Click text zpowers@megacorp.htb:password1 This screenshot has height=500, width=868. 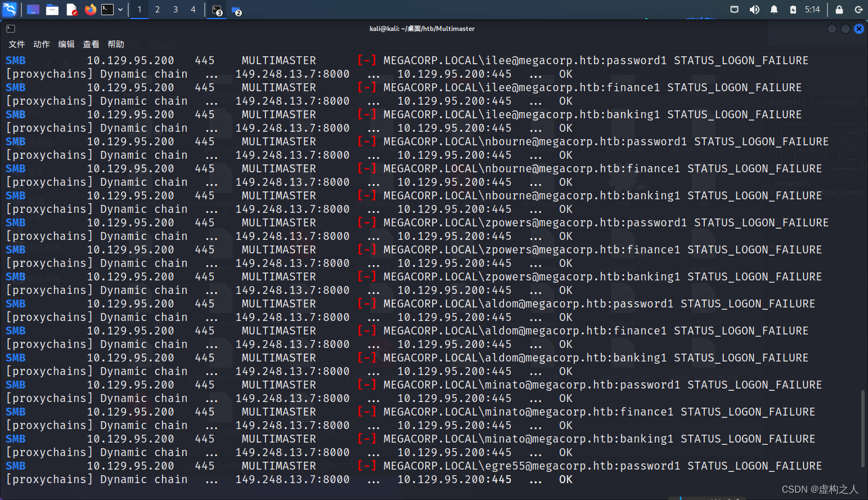[x=586, y=222]
